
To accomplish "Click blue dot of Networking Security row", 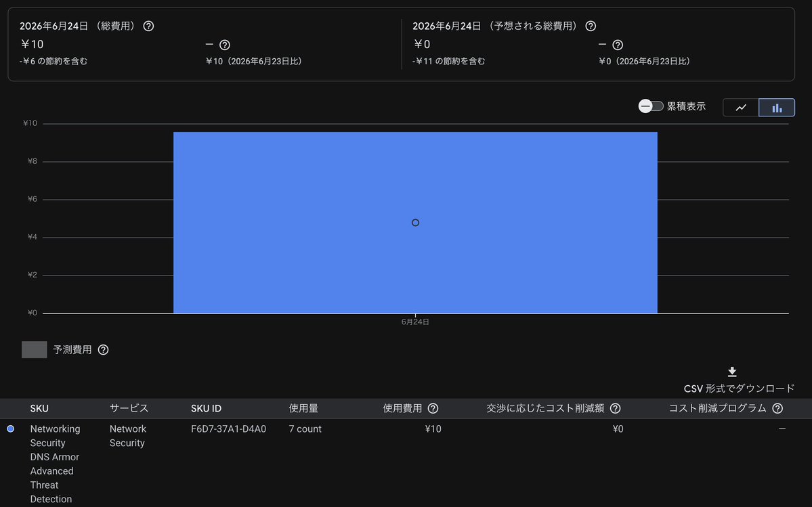I will pos(10,429).
